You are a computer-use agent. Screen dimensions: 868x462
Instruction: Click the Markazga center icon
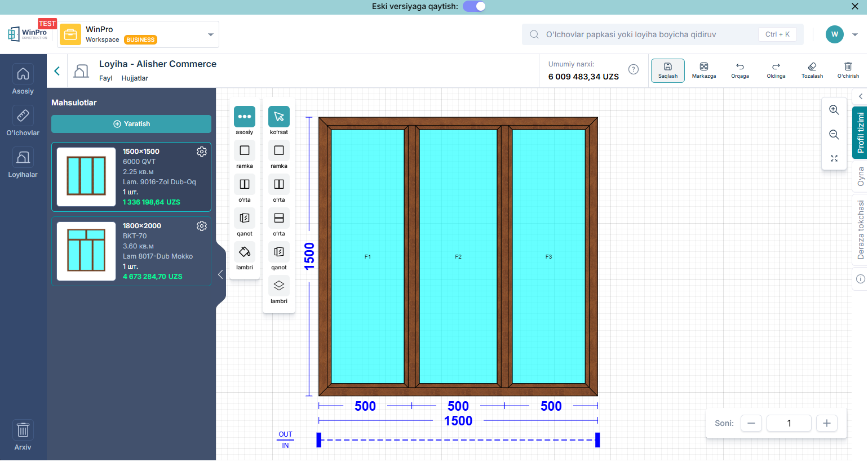tap(703, 67)
